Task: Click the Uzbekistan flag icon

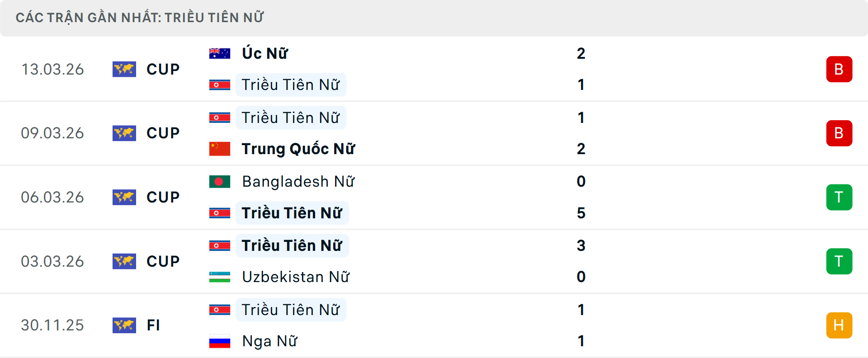Action: [x=220, y=277]
